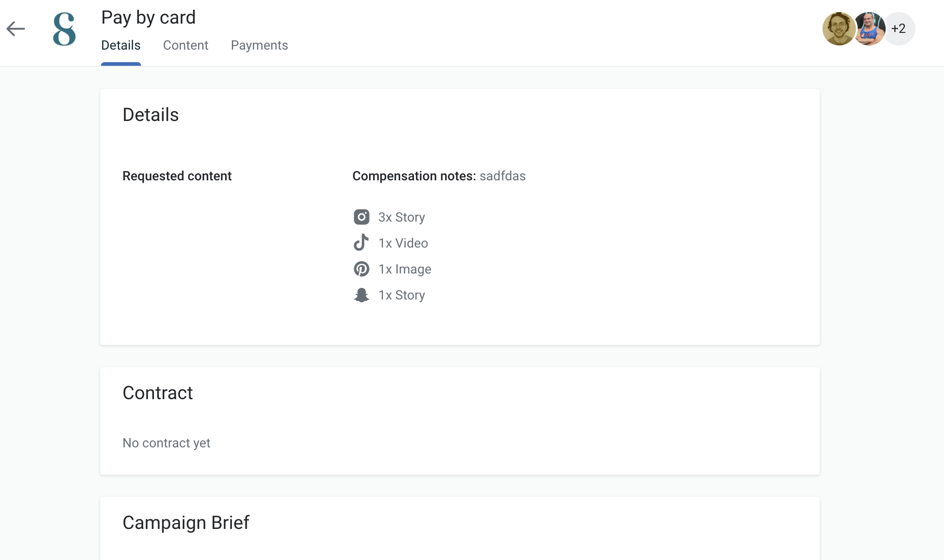Image resolution: width=944 pixels, height=560 pixels.
Task: Select the Snapchat 1x Story item
Action: point(402,295)
